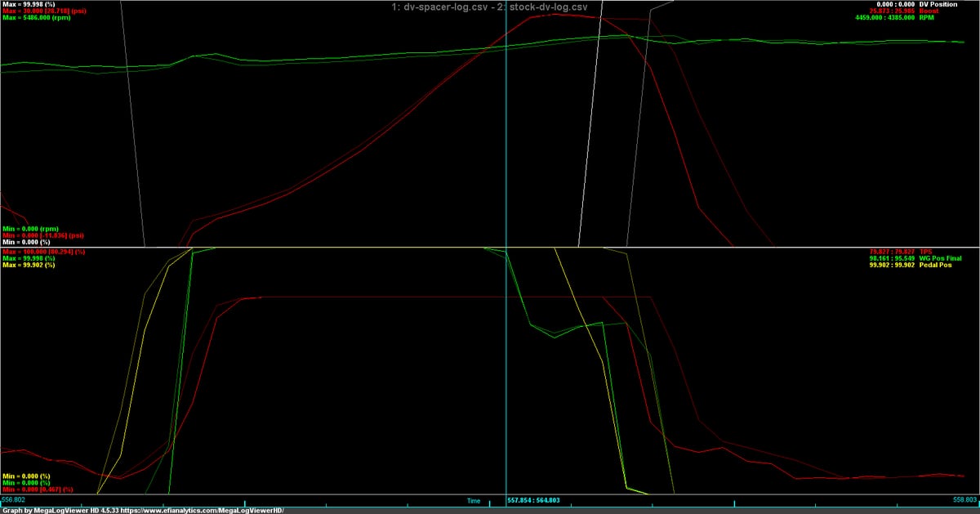The width and height of the screenshot is (980, 514).
Task: Select the green RPM field label
Action: (x=947, y=17)
